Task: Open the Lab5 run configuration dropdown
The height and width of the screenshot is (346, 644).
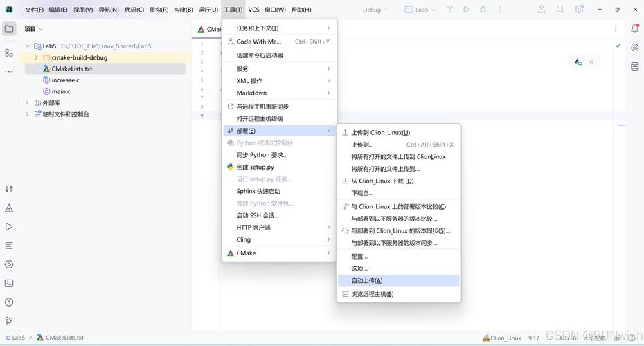Action: click(x=420, y=10)
